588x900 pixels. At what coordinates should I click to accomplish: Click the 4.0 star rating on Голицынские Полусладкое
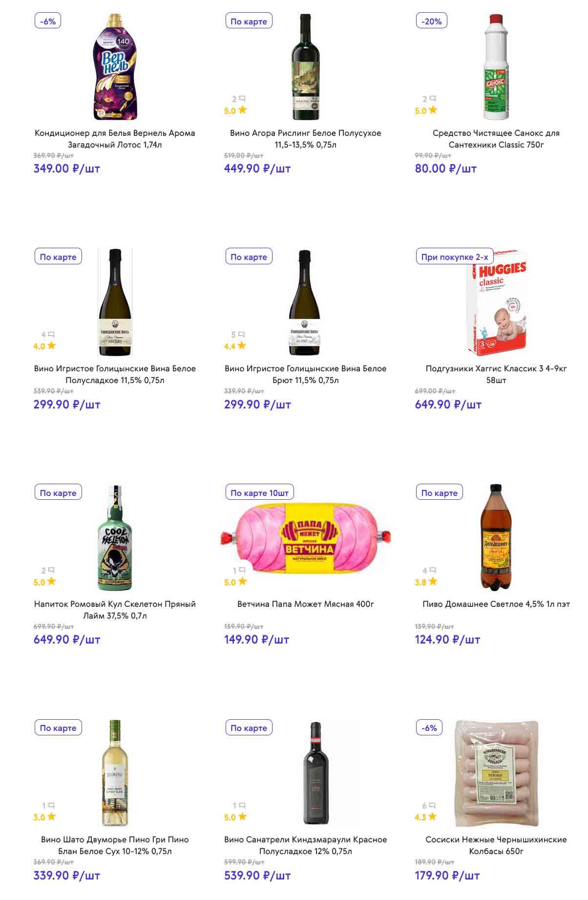[x=44, y=346]
